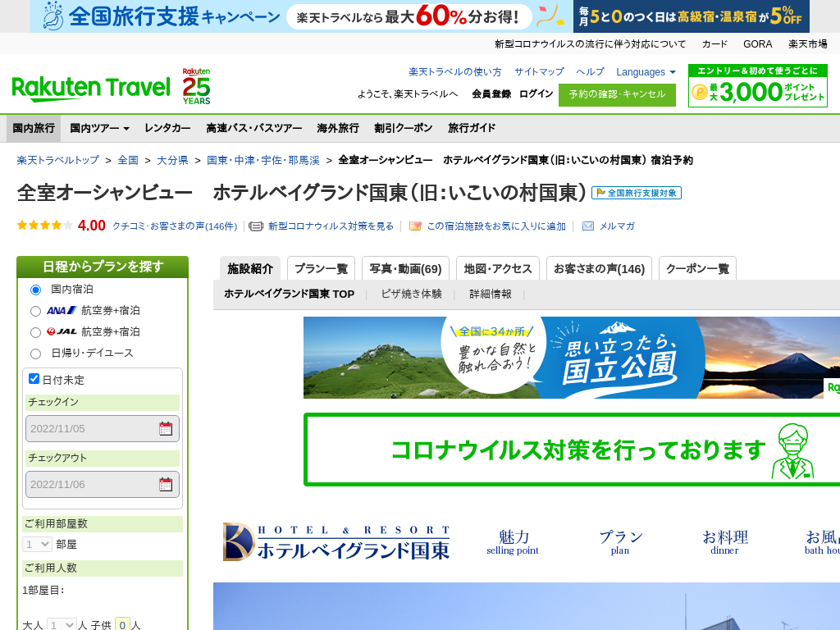Open the 大人 adults count dropdown

61,624
